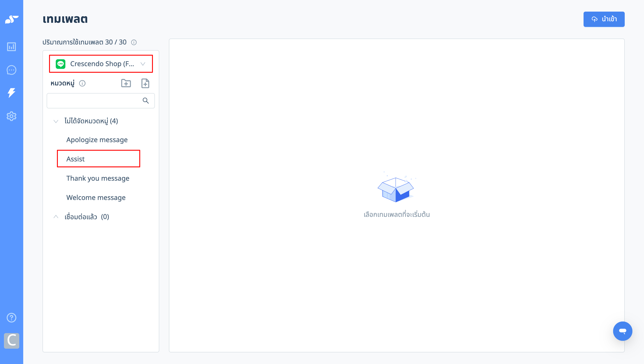The image size is (644, 364).
Task: Click the bird logo in the sidebar
Action: [12, 19]
